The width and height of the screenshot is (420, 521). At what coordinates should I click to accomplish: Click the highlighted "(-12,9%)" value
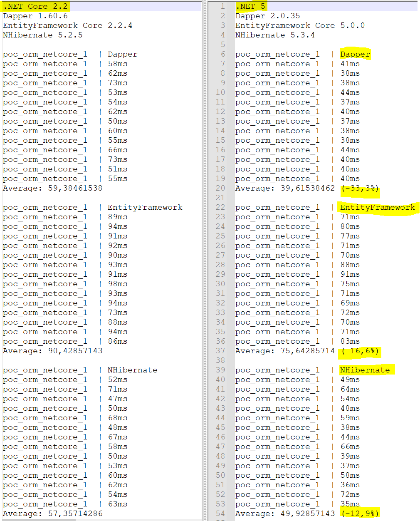coord(360,514)
